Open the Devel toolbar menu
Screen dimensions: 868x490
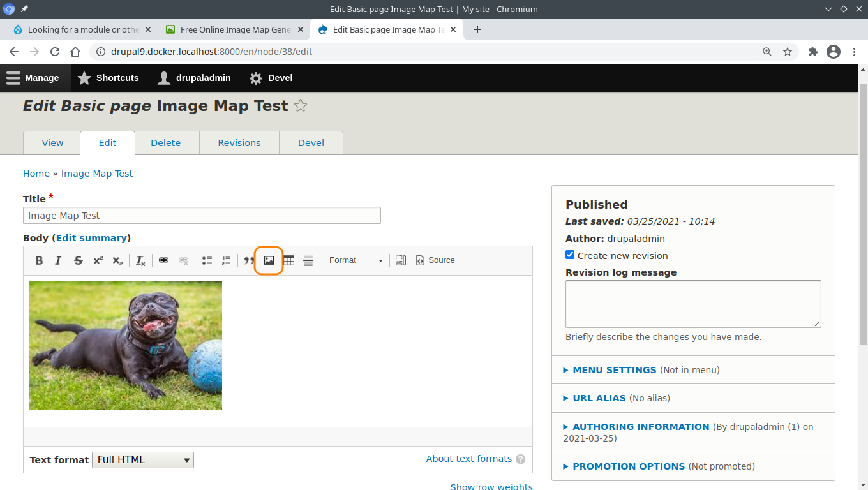click(271, 78)
